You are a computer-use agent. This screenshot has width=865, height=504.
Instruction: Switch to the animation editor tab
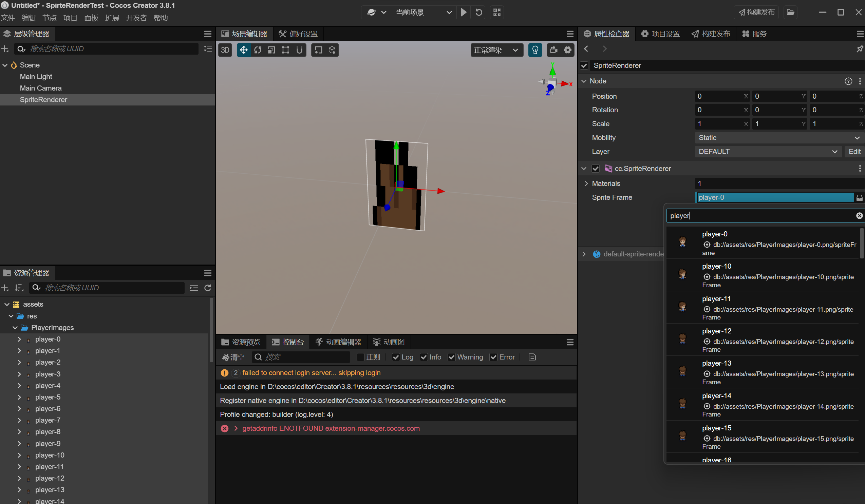tap(338, 342)
